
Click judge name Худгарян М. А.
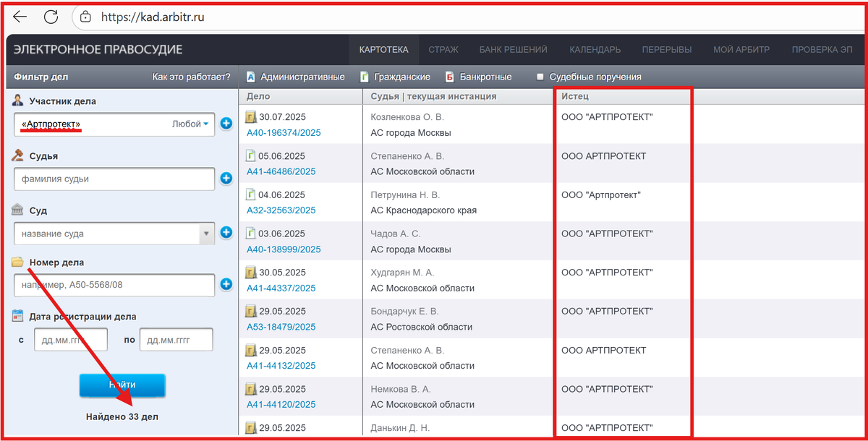coord(402,273)
